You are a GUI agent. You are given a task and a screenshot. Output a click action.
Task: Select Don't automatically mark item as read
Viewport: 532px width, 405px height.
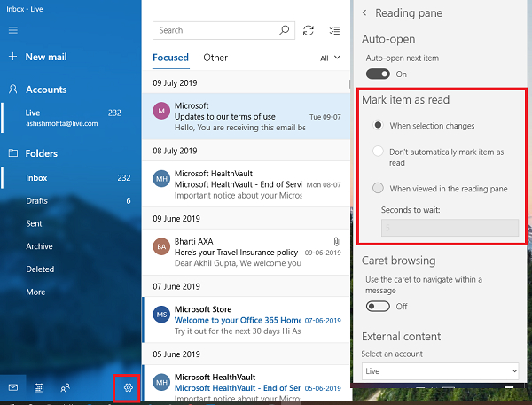tap(378, 151)
